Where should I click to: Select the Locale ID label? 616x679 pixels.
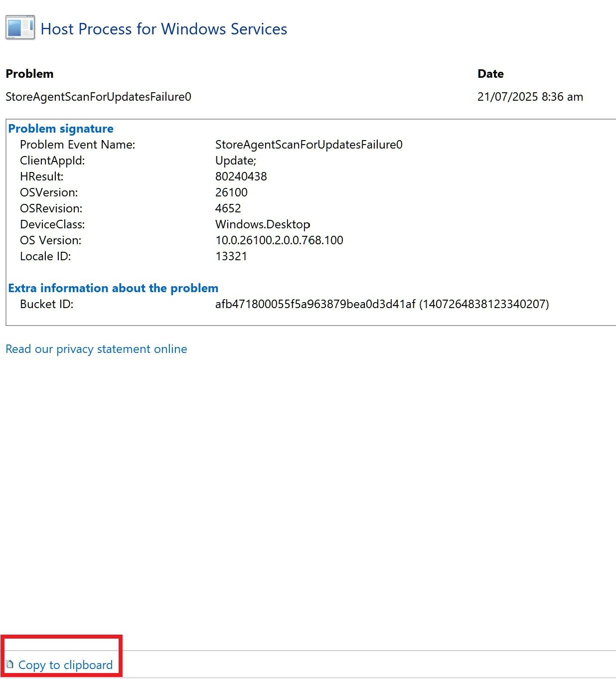[45, 256]
